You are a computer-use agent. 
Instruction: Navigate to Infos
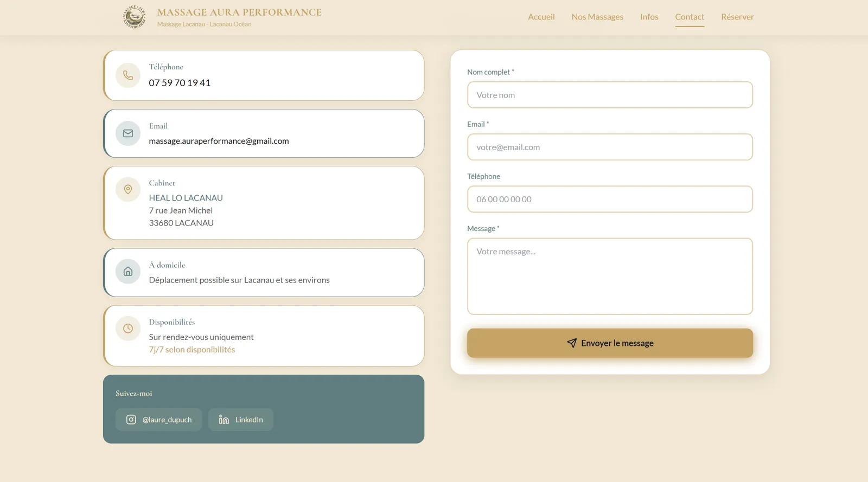pyautogui.click(x=649, y=17)
